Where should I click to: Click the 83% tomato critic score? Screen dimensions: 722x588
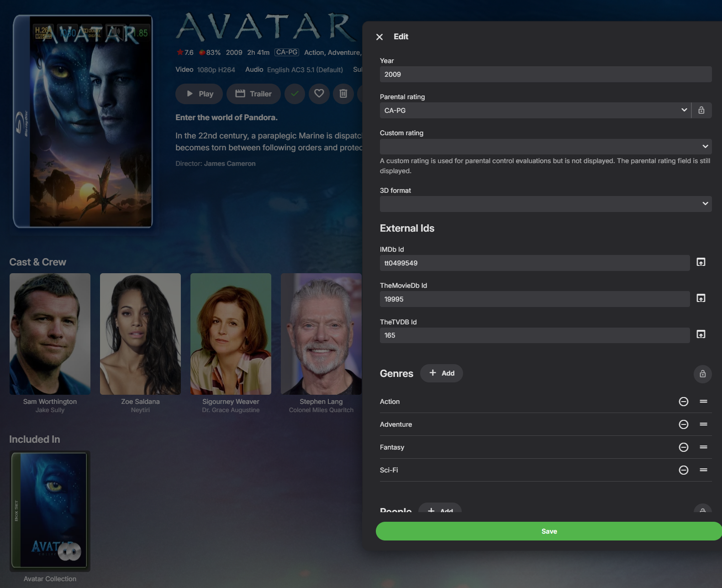coord(210,53)
